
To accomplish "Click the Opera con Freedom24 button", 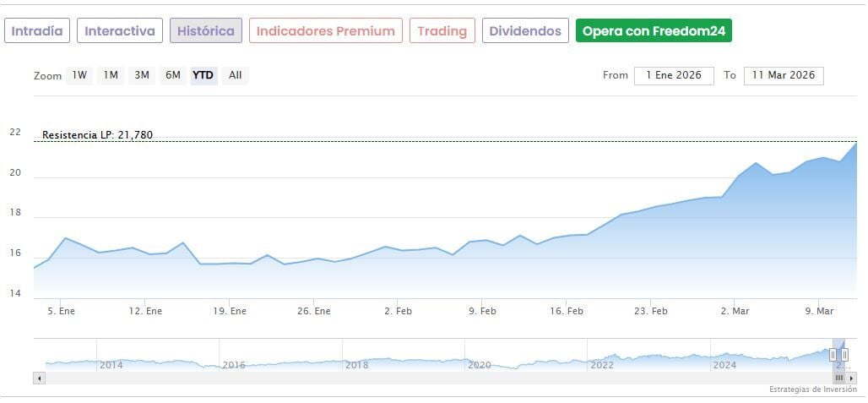I will pos(654,31).
